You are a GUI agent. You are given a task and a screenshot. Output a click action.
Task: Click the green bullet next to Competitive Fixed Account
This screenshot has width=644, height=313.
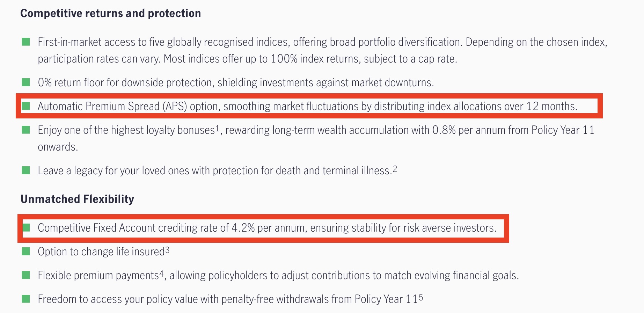(x=27, y=228)
